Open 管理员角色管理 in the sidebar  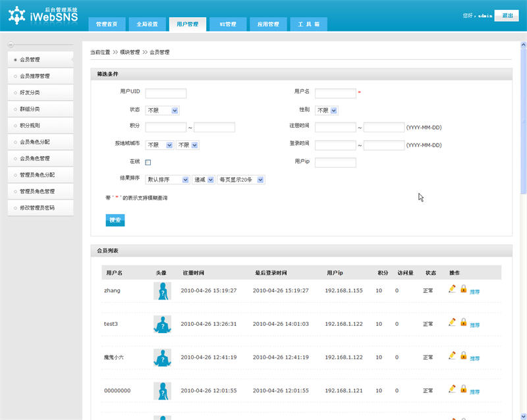tap(40, 191)
